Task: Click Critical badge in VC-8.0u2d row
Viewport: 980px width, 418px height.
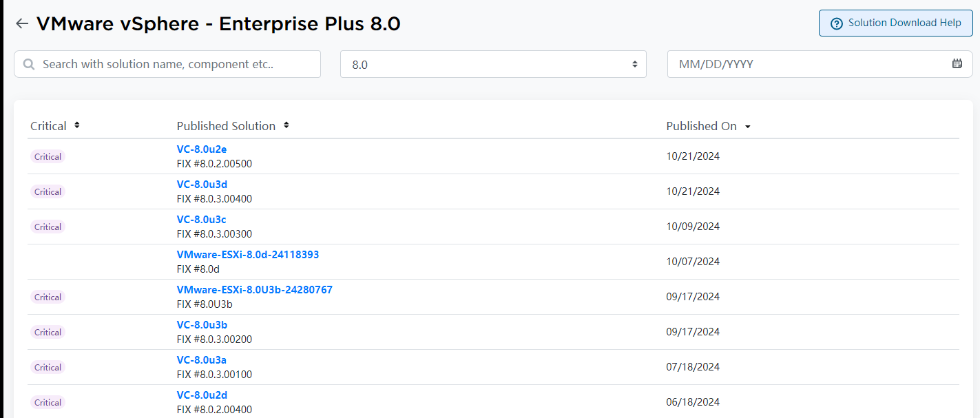Action: (x=48, y=403)
